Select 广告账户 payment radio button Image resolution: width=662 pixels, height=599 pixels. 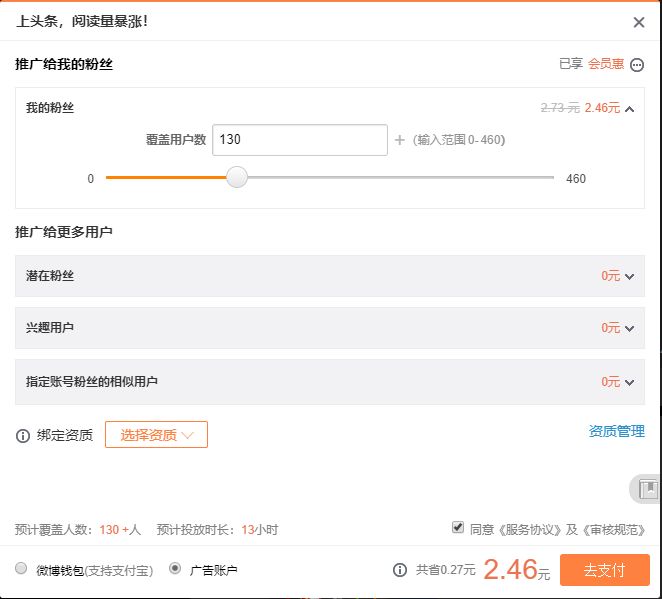click(175, 568)
